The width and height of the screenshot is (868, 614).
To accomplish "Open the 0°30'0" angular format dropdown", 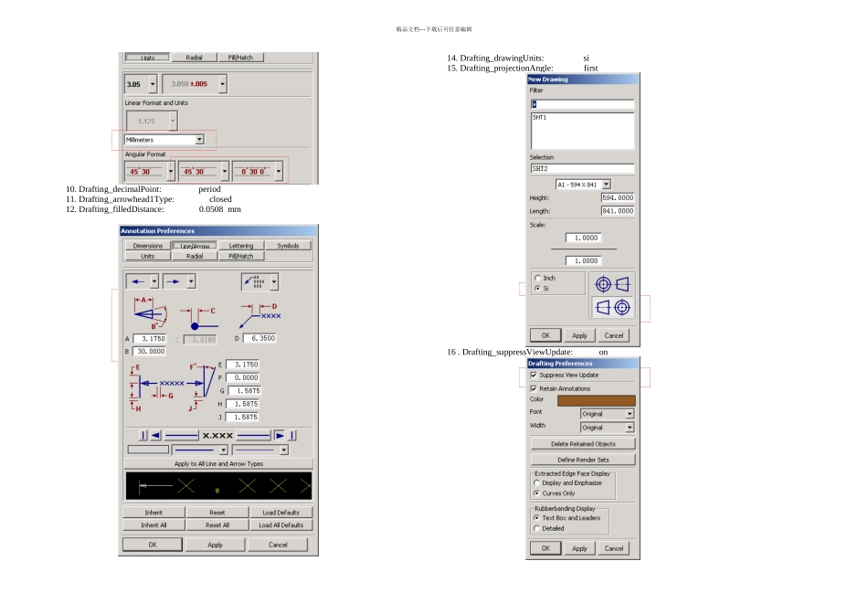I will pyautogui.click(x=279, y=171).
